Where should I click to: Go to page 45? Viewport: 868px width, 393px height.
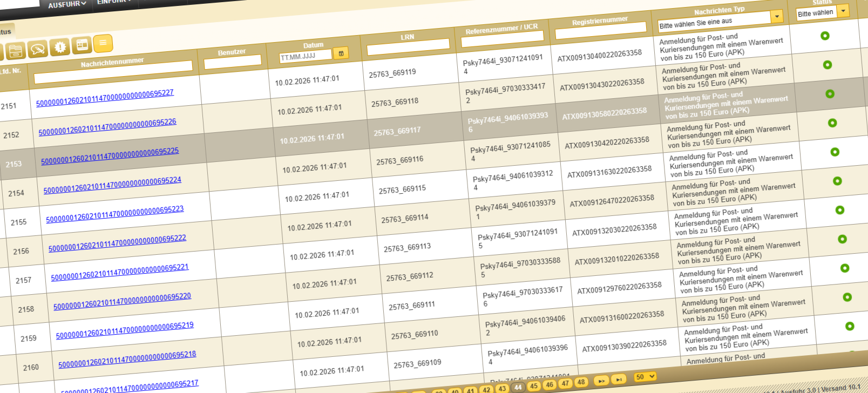534,385
